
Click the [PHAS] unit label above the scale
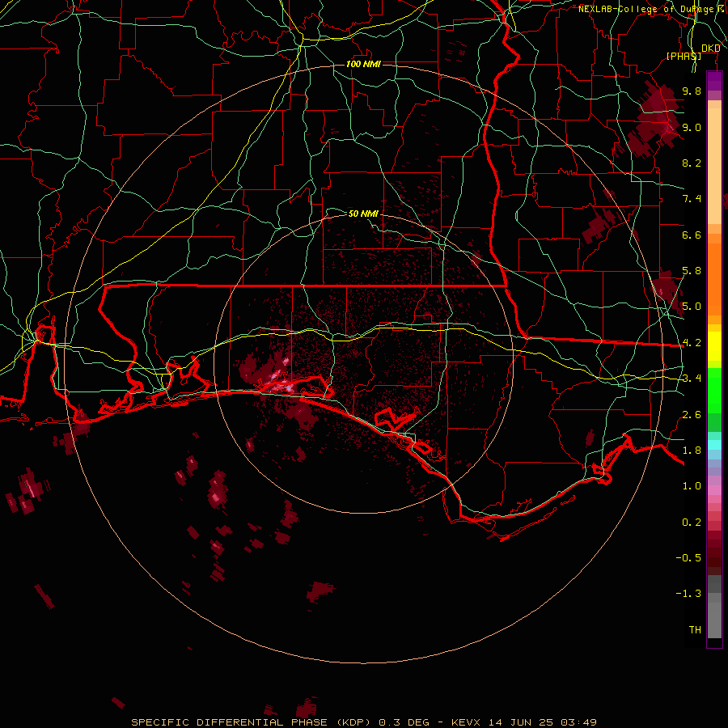click(684, 56)
